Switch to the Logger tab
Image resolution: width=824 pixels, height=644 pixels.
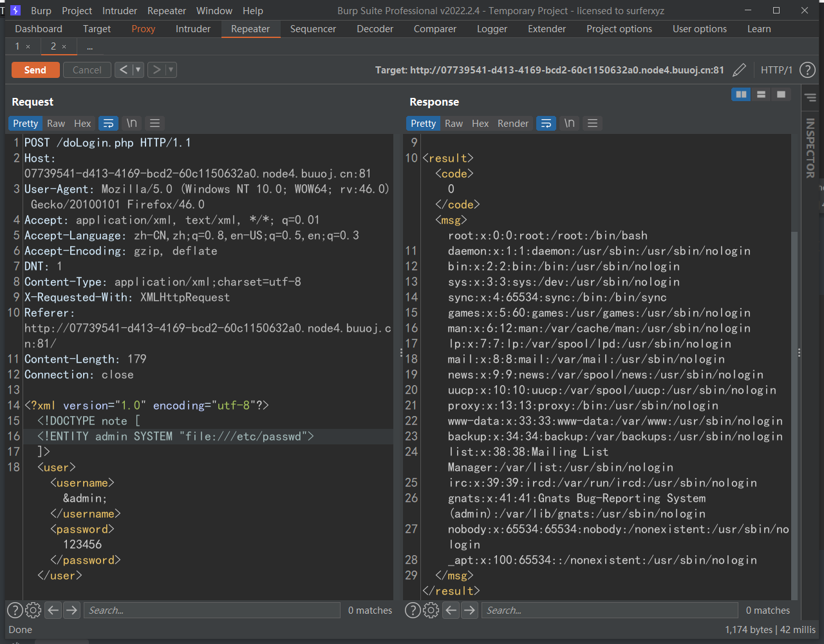click(492, 29)
